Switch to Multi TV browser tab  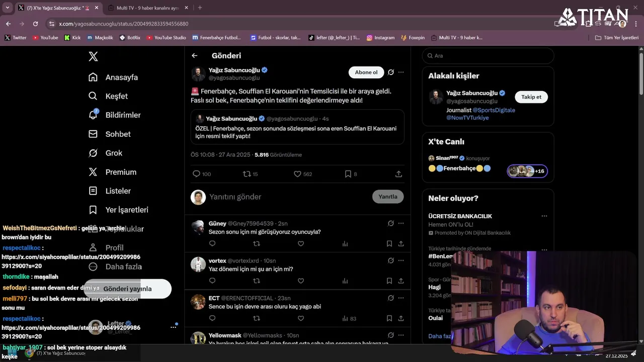[147, 8]
